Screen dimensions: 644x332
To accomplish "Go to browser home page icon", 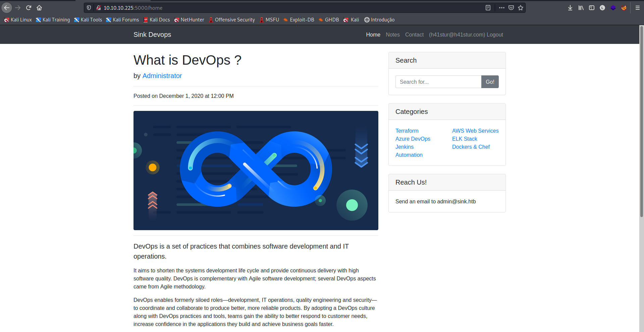I will pyautogui.click(x=39, y=8).
